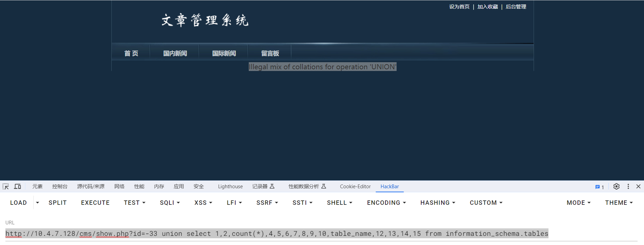This screenshot has height=245, width=644.
Task: Select the HackBar tab
Action: pyautogui.click(x=390, y=187)
